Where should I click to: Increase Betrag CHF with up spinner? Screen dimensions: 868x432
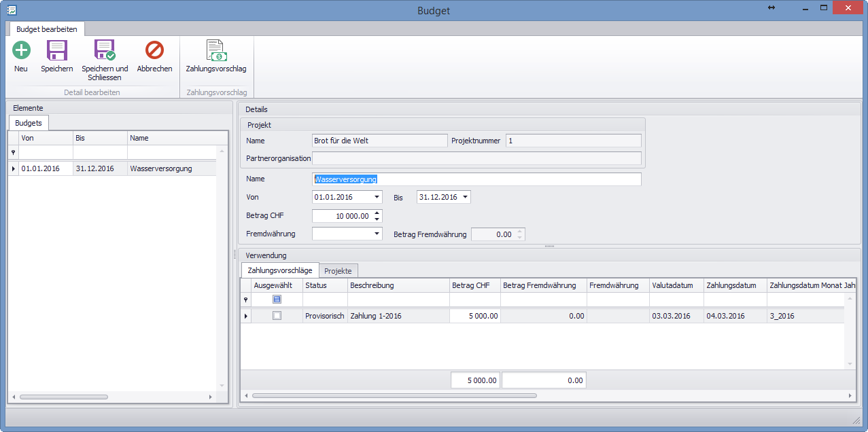coord(378,213)
